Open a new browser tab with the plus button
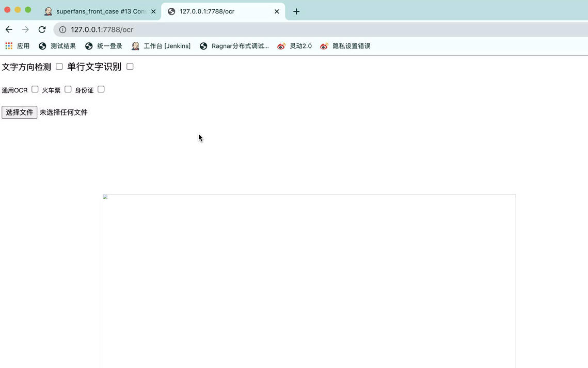Screen dimensions: 588x368 (x=296, y=11)
